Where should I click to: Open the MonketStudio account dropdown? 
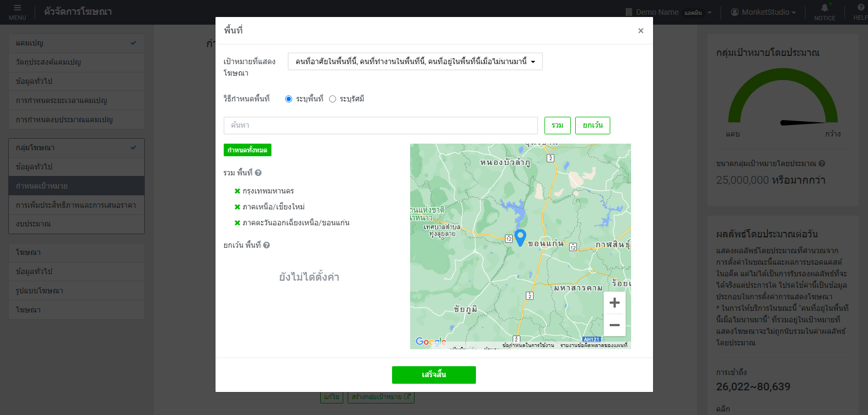coord(763,12)
